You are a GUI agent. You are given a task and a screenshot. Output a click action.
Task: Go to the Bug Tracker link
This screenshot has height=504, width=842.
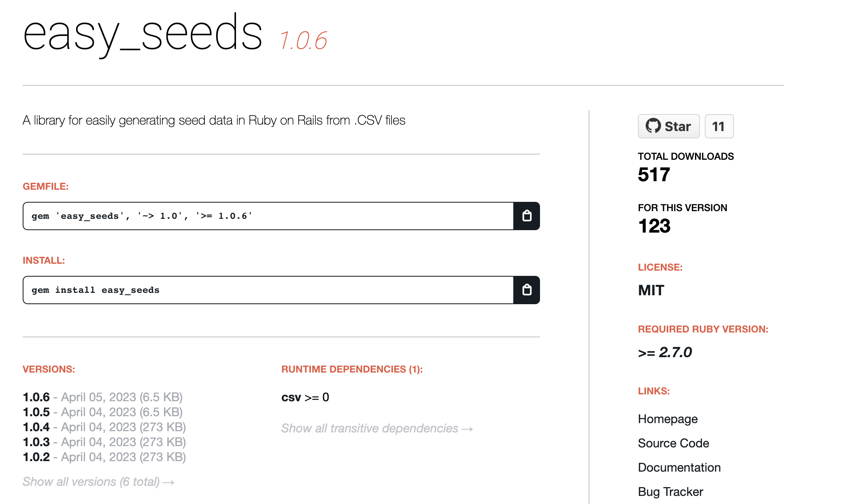pyautogui.click(x=670, y=492)
